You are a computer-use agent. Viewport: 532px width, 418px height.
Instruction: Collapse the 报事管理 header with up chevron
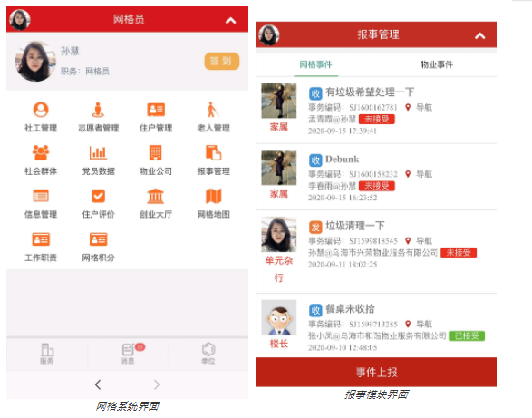479,35
